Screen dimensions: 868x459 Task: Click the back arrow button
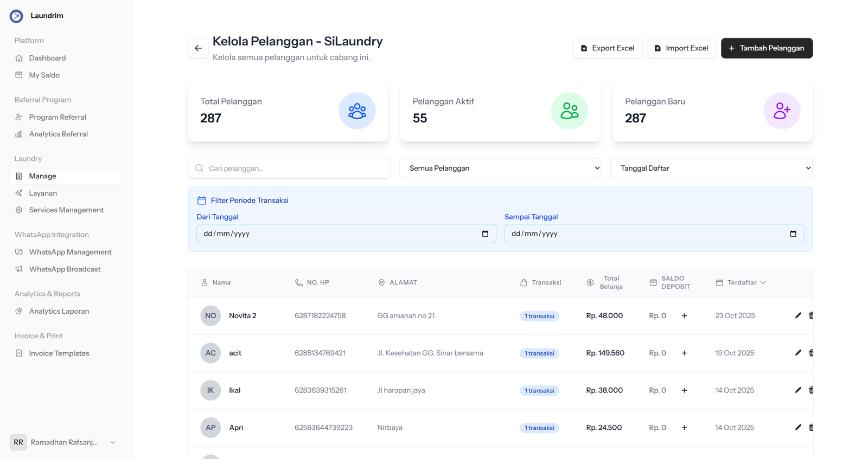point(198,48)
